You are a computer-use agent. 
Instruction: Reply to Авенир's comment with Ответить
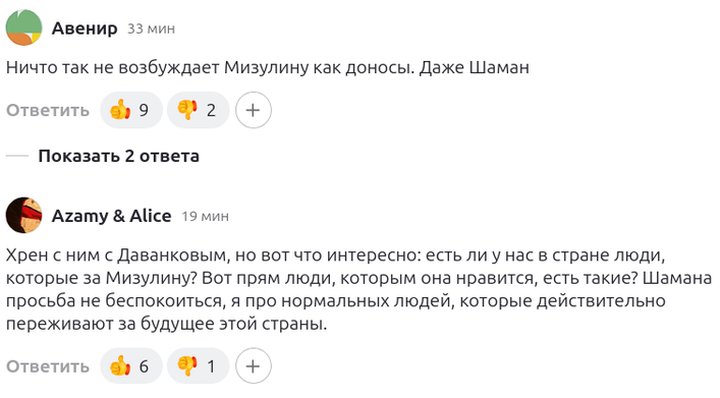coord(48,110)
